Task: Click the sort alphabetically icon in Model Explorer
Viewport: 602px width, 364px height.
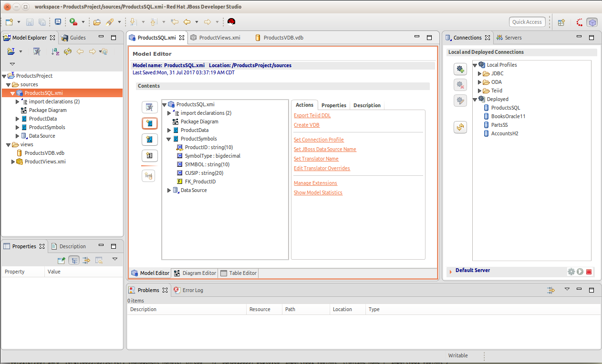Action: 55,51
